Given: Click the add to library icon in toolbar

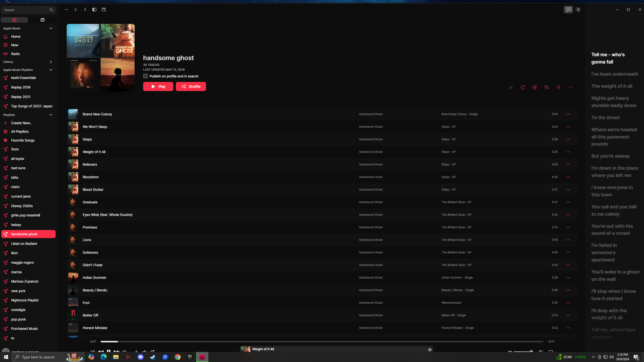Looking at the screenshot, I should point(511,87).
